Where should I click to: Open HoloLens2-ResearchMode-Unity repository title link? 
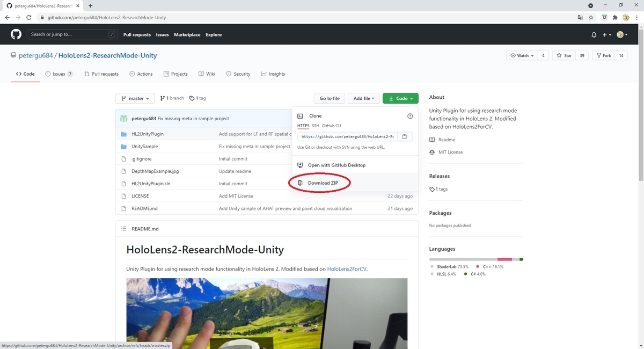107,55
